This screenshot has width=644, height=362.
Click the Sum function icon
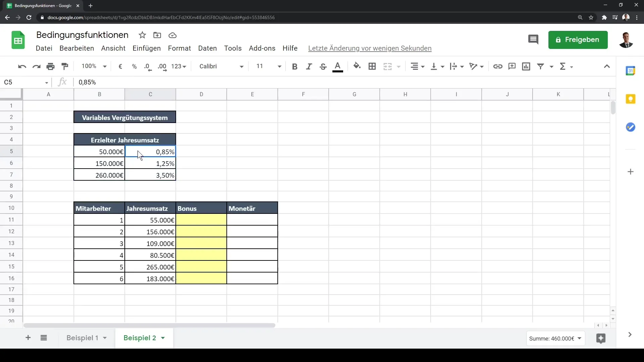tap(564, 66)
